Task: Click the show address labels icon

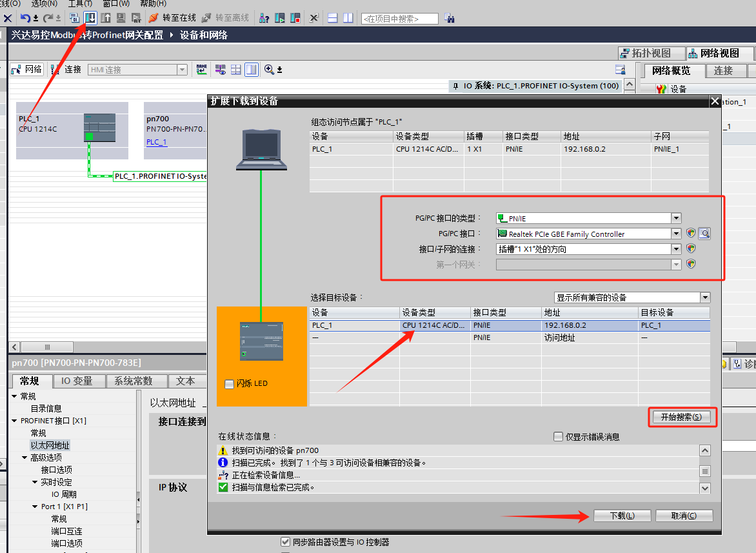Action: [x=221, y=70]
